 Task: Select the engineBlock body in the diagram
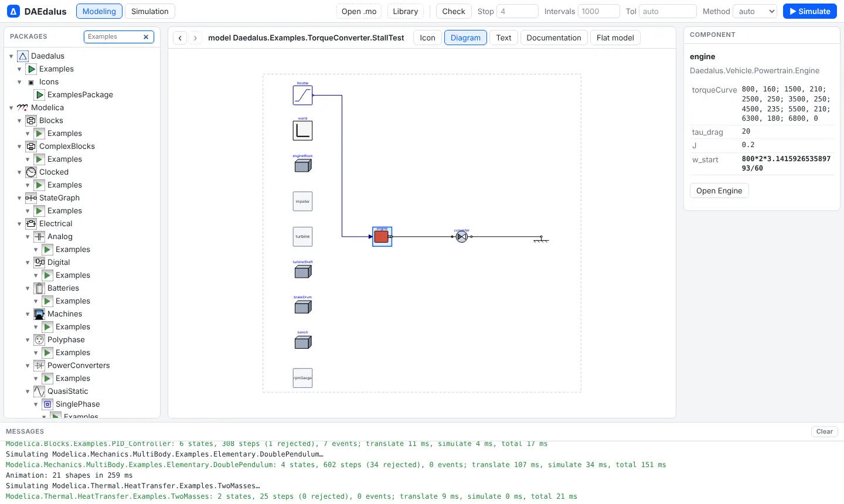(x=302, y=166)
